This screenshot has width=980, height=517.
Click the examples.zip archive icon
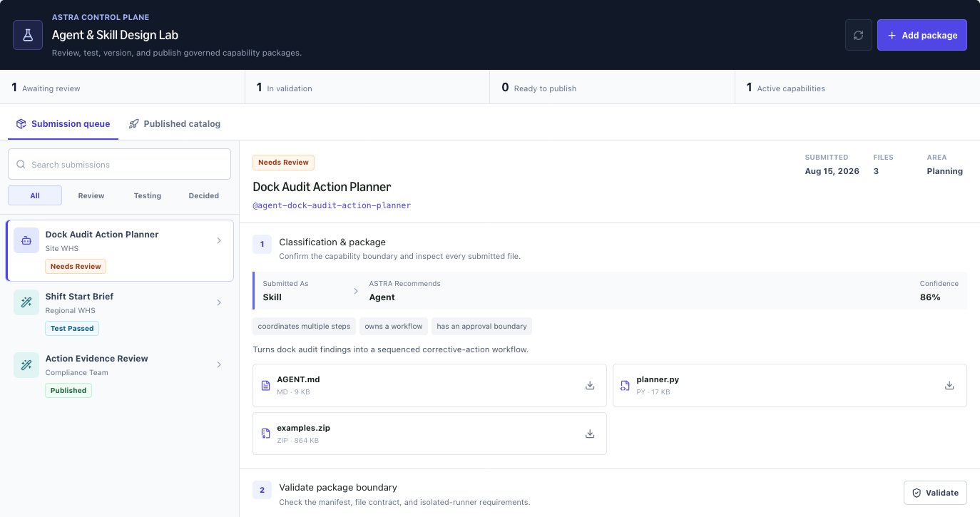coord(265,433)
